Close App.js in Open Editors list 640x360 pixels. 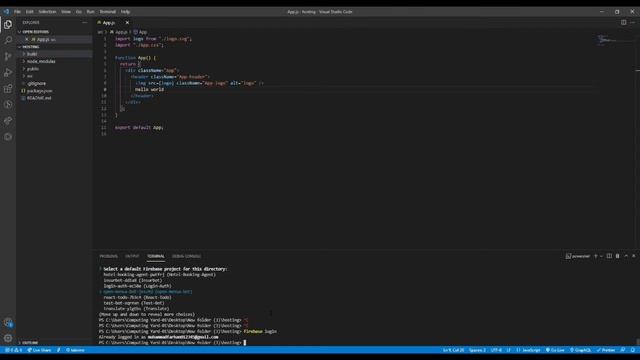[x=27, y=39]
